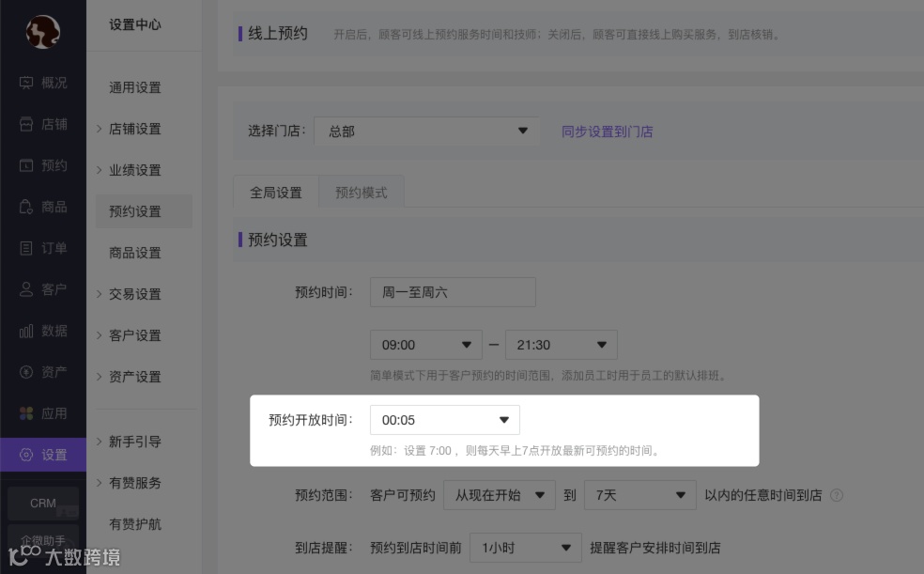Click the 设置 gear icon in sidebar
The height and width of the screenshot is (574, 924).
(26, 455)
